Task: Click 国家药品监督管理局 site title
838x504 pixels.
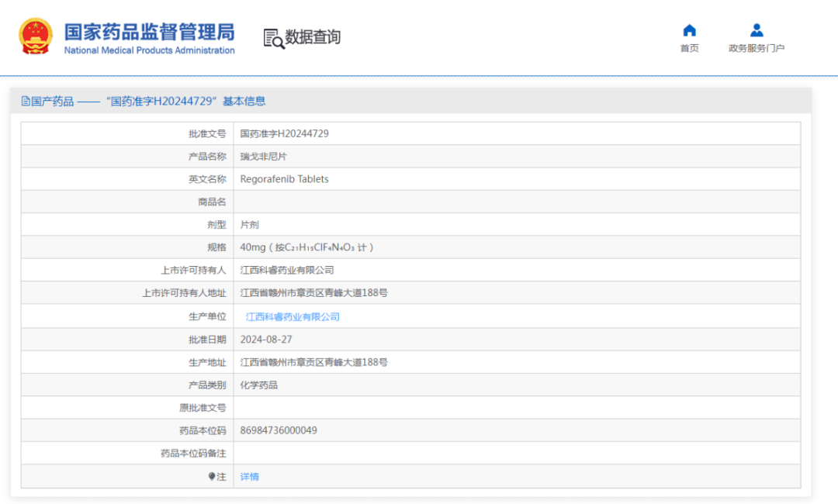Action: click(x=150, y=32)
